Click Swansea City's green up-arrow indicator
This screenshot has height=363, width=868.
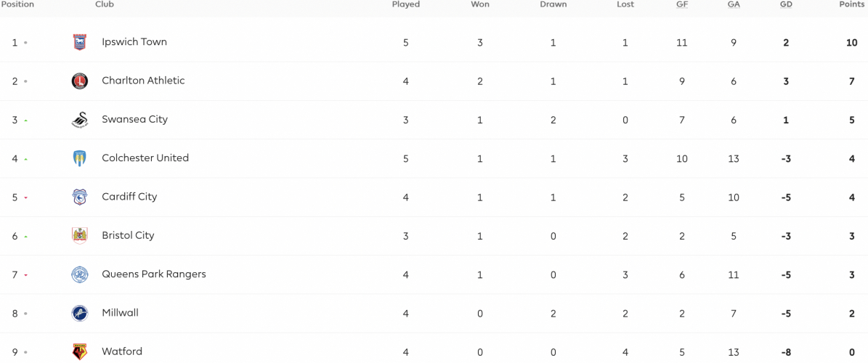coord(25,120)
